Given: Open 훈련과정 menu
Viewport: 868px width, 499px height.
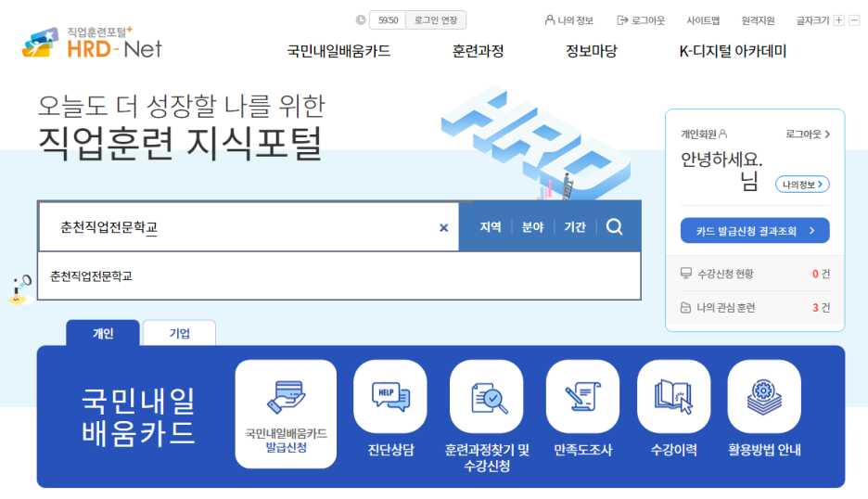Looking at the screenshot, I should (478, 51).
